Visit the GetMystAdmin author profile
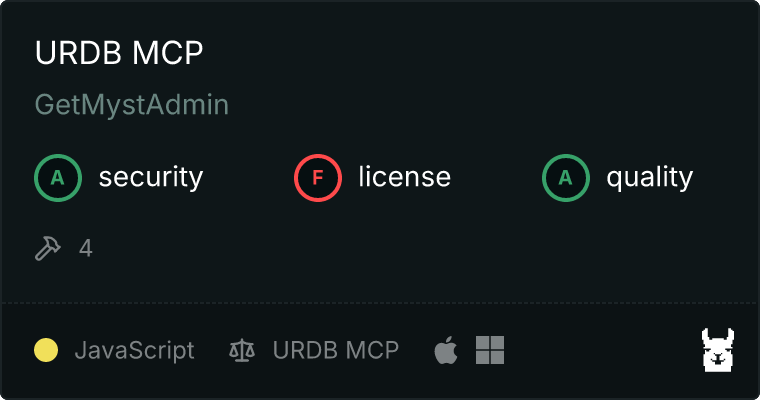 [x=132, y=105]
